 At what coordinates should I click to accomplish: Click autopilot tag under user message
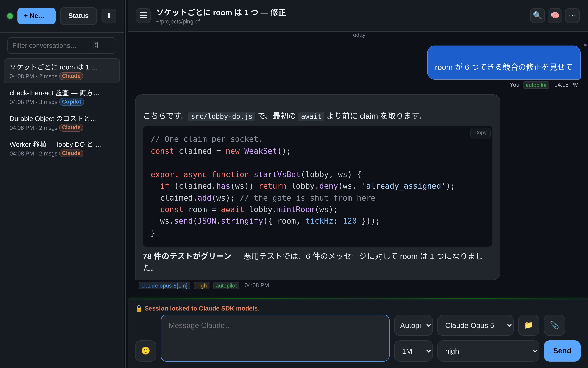pyautogui.click(x=536, y=85)
